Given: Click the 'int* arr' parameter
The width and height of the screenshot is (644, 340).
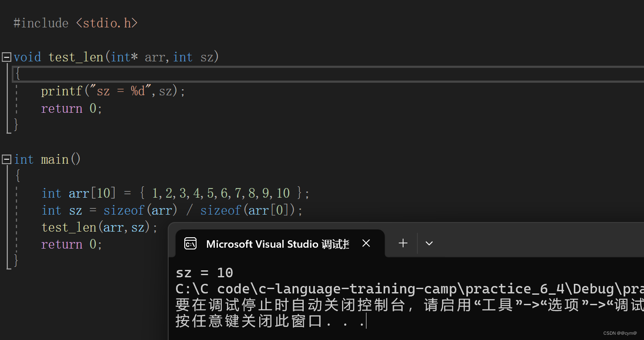Looking at the screenshot, I should coord(138,57).
